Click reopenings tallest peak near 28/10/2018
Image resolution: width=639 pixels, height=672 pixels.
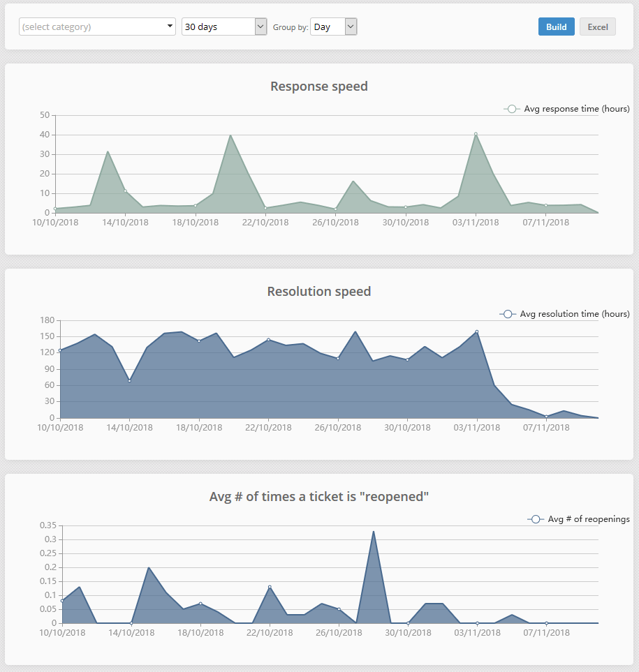point(374,532)
